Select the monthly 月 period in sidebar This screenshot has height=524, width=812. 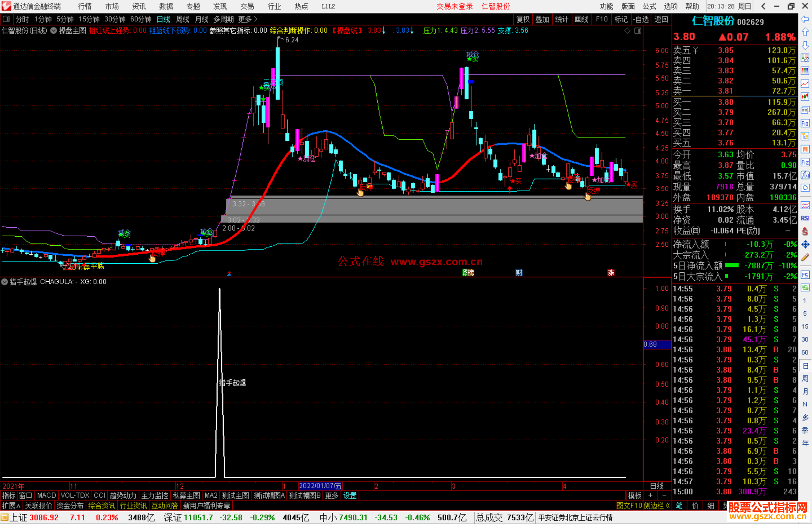pos(805,391)
